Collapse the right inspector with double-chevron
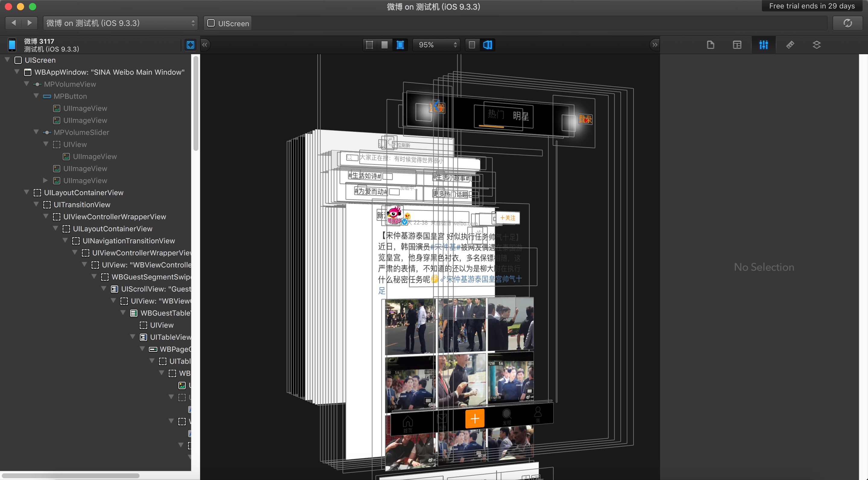 point(654,45)
